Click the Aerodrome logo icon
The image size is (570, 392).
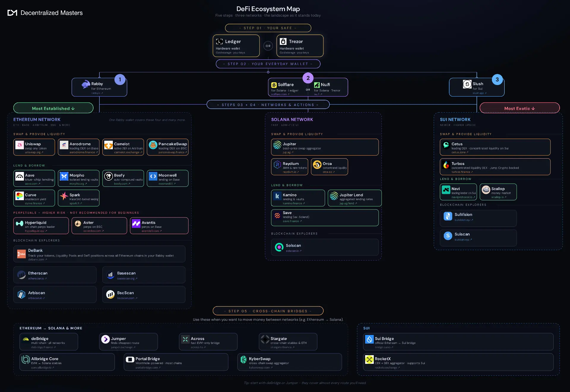tap(64, 145)
